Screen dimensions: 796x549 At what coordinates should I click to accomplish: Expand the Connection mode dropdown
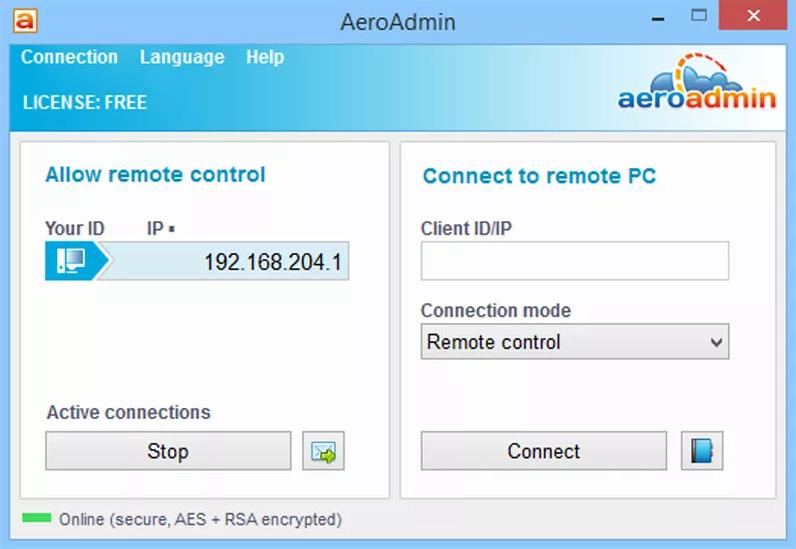575,342
